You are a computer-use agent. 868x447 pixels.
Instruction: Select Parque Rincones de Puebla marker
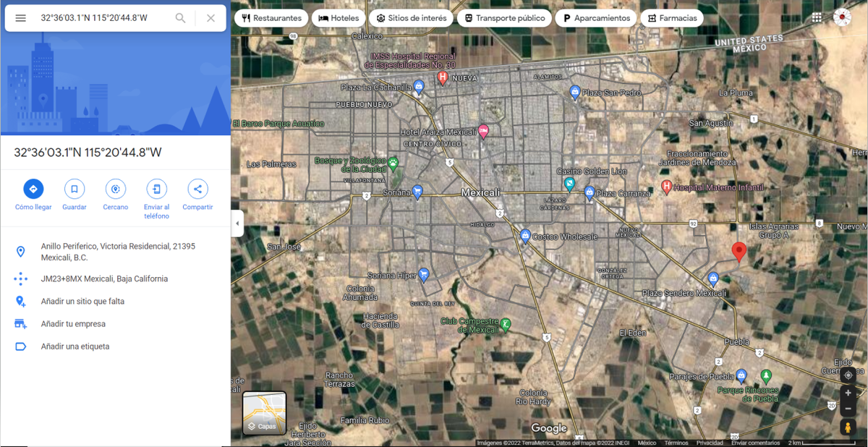[x=766, y=377]
